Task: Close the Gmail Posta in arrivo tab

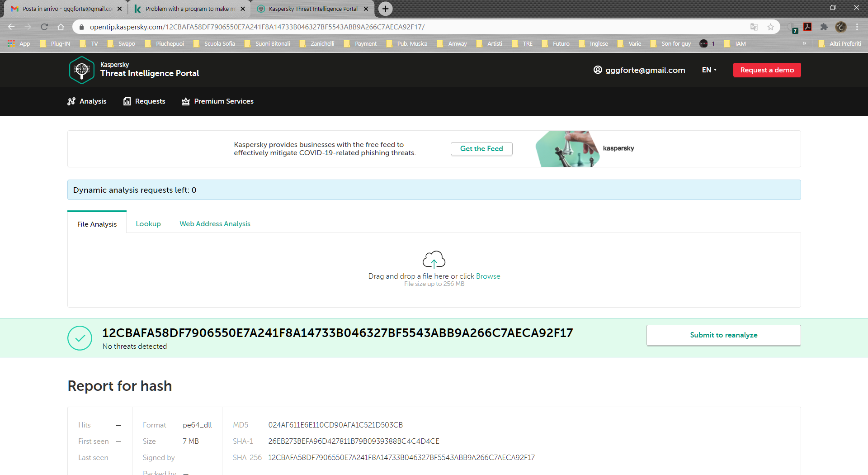Action: (x=119, y=9)
